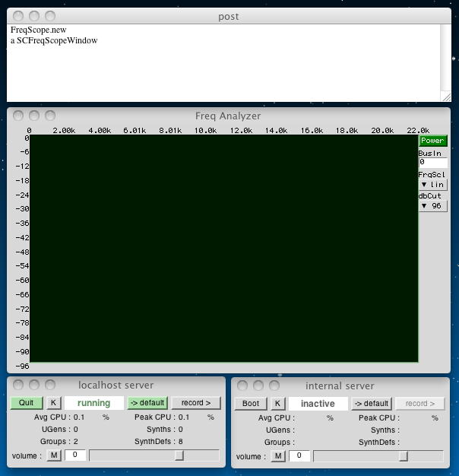The height and width of the screenshot is (476, 459).
Task: Click the localhost server volume slider handle
Action: coord(179,455)
